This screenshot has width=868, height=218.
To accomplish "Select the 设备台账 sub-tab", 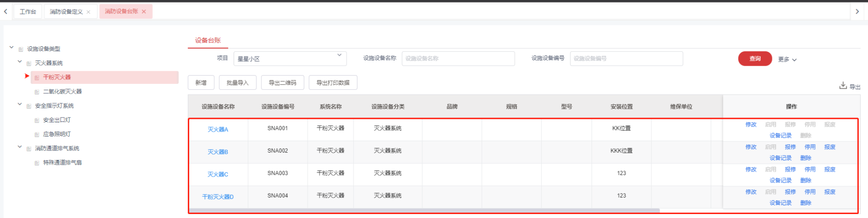I will tap(208, 40).
